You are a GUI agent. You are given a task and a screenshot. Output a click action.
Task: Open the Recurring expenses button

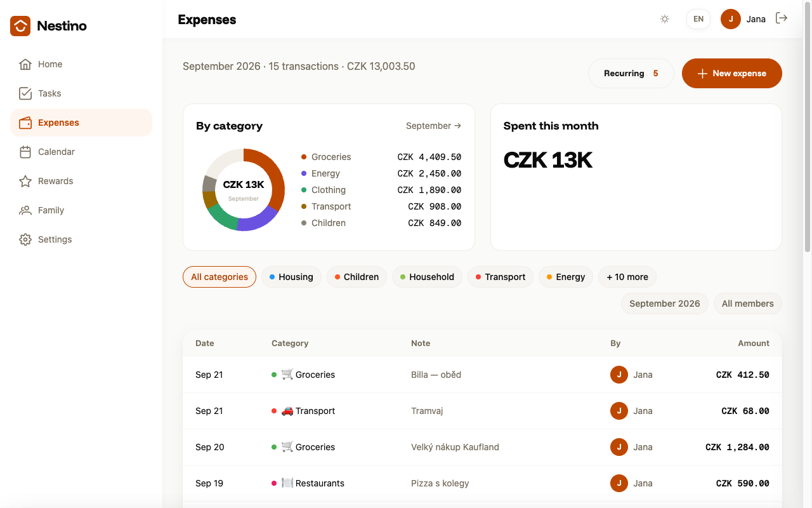(631, 74)
